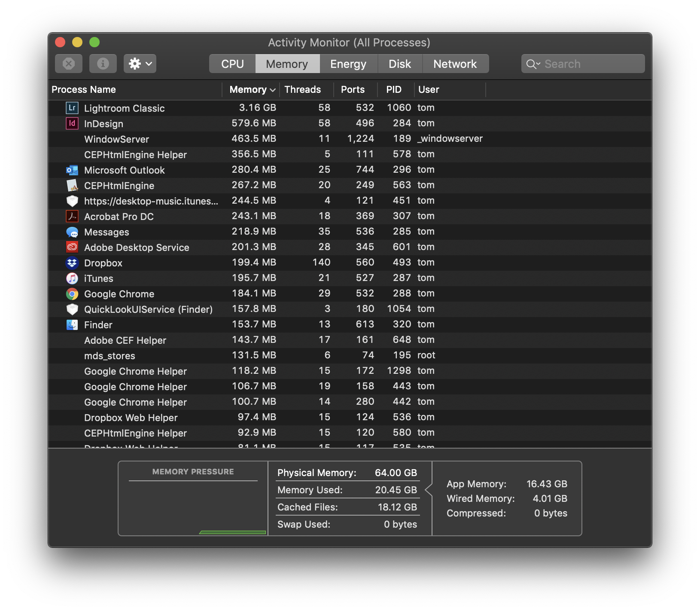Image resolution: width=700 pixels, height=611 pixels.
Task: Open the Network tab
Action: click(455, 64)
